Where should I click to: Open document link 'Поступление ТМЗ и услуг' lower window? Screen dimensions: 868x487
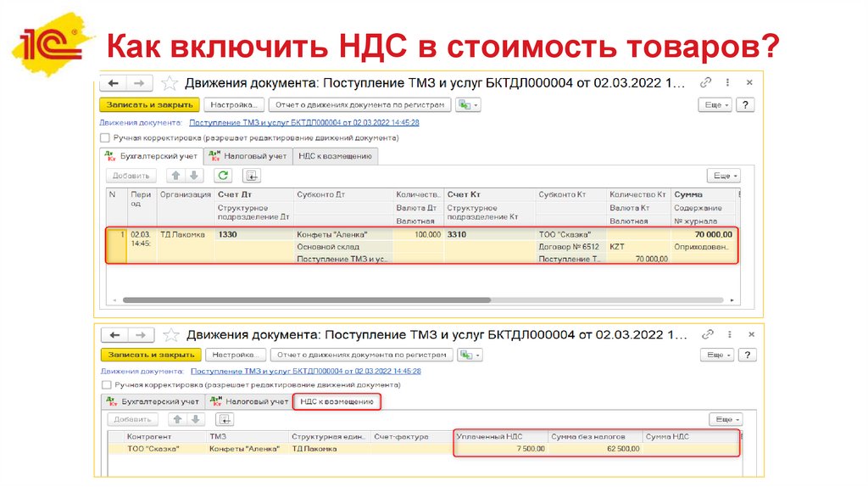305,372
